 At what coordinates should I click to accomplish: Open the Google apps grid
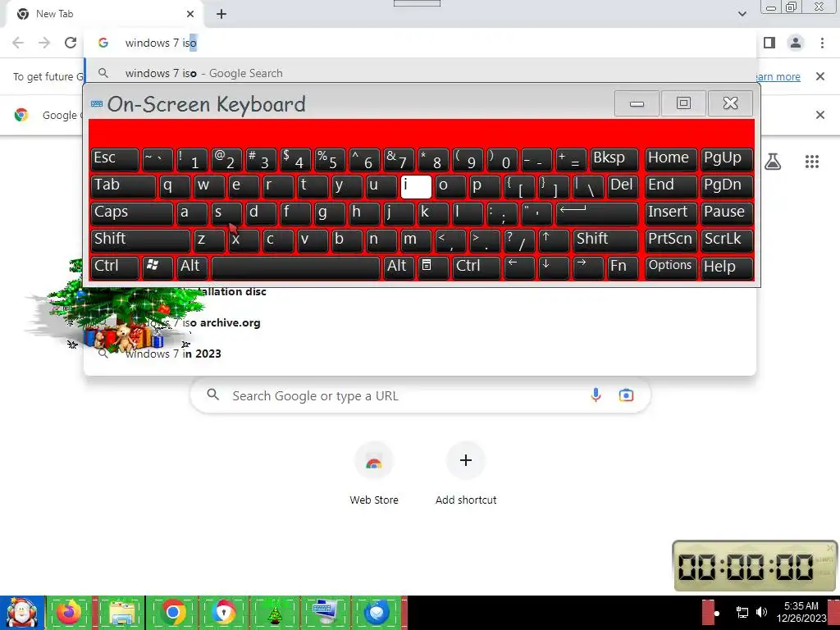pyautogui.click(x=812, y=162)
